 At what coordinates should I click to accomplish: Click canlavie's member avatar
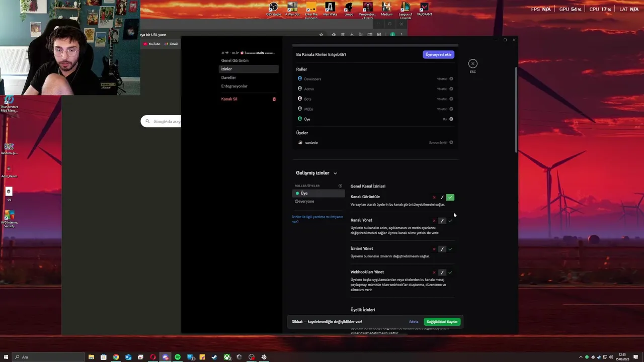[x=300, y=142]
